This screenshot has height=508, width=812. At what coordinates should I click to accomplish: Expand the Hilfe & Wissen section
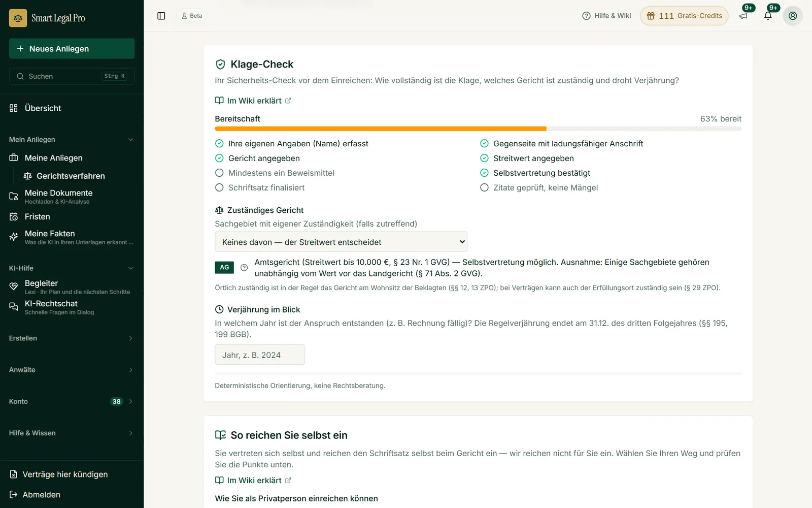click(72, 433)
